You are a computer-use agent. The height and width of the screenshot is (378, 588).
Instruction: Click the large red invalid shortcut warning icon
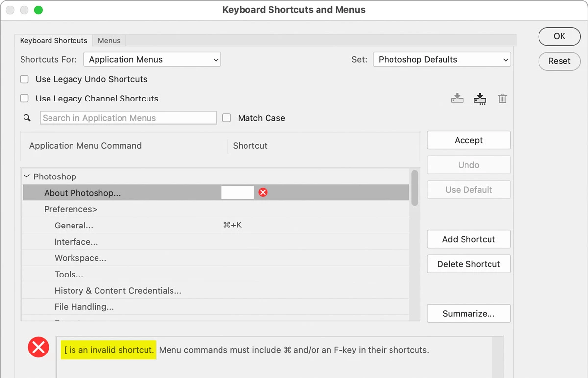[38, 348]
